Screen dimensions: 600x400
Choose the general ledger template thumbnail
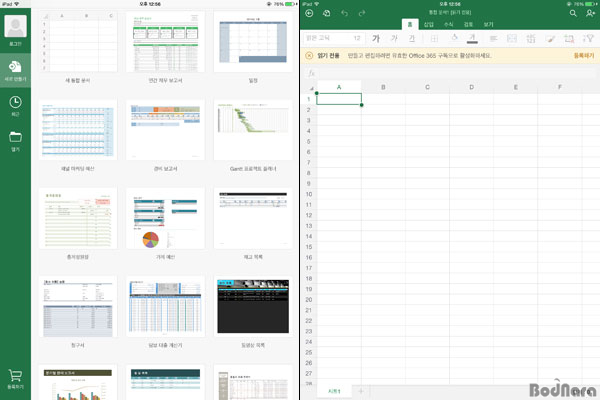(x=78, y=218)
